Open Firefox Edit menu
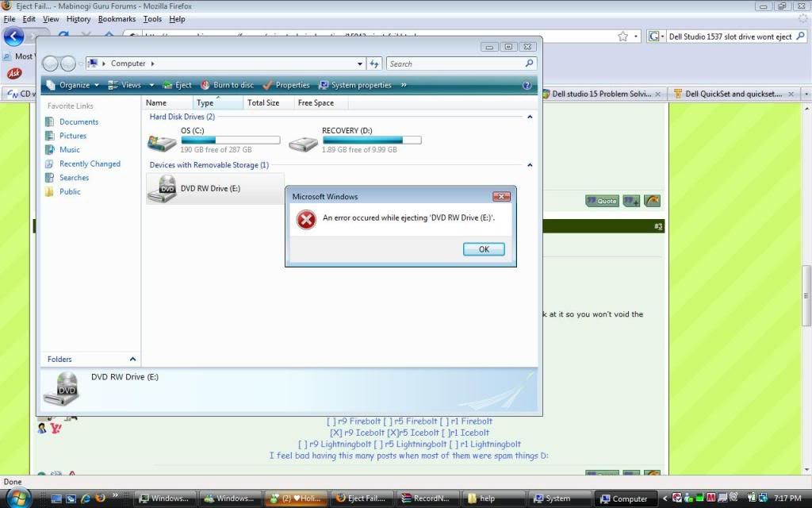The width and height of the screenshot is (812, 508). pyautogui.click(x=29, y=19)
